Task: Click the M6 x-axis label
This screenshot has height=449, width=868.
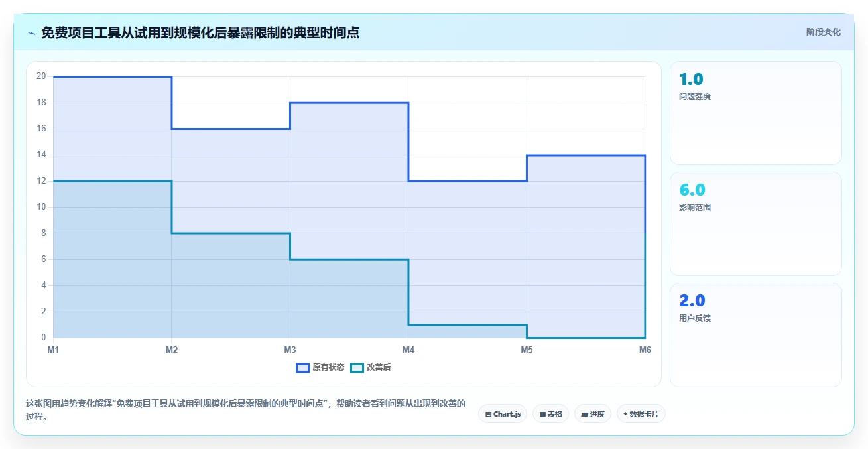Action: [645, 350]
